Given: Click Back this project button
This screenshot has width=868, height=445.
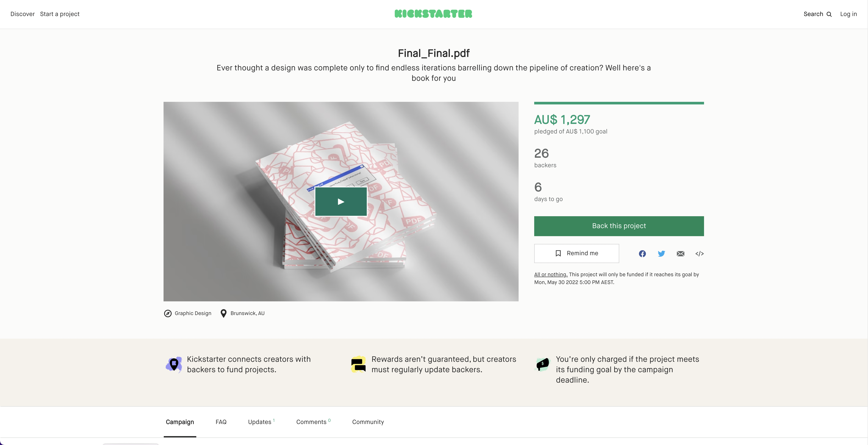Looking at the screenshot, I should [x=619, y=226].
